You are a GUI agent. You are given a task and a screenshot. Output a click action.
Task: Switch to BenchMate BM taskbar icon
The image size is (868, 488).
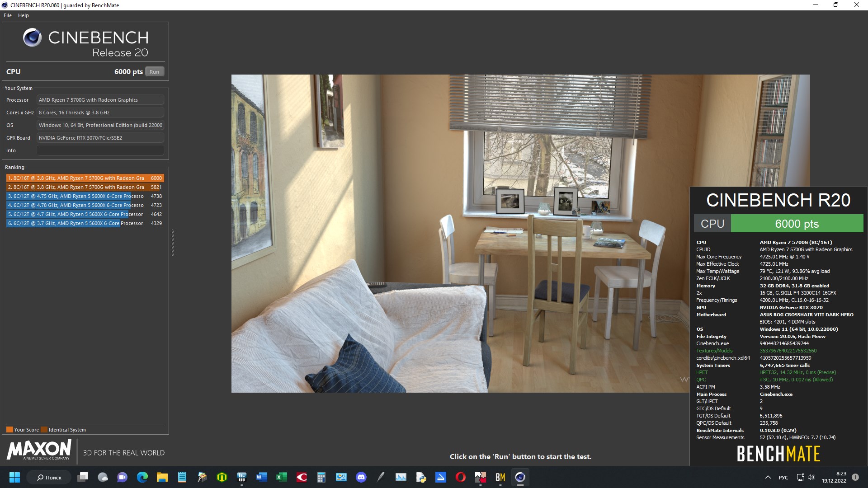(500, 477)
